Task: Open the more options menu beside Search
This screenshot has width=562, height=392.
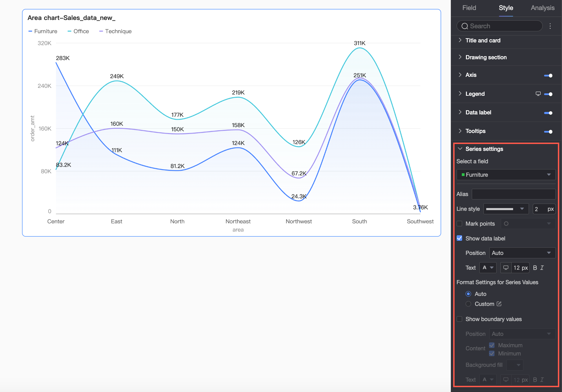Action: (550, 26)
